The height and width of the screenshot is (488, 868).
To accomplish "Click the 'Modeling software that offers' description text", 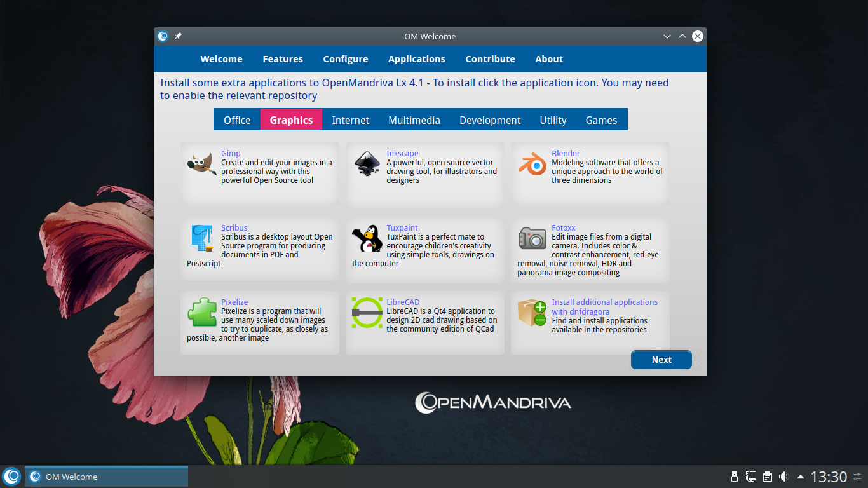I will [607, 172].
